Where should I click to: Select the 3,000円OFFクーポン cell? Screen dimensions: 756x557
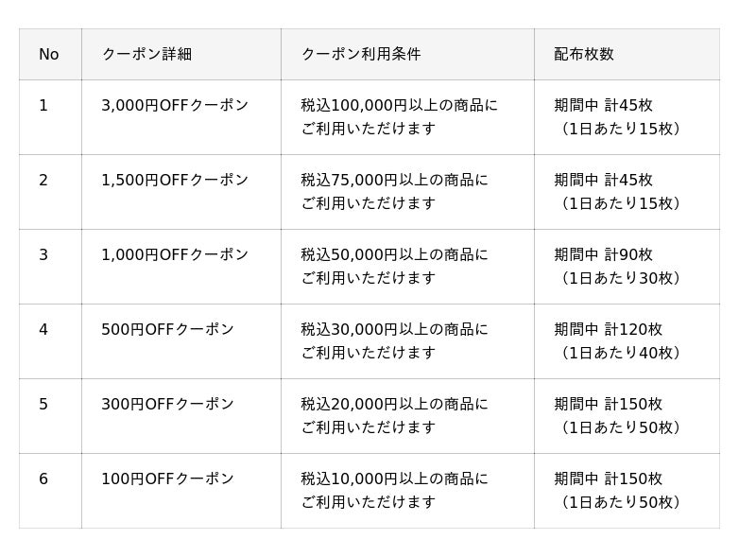click(x=175, y=106)
